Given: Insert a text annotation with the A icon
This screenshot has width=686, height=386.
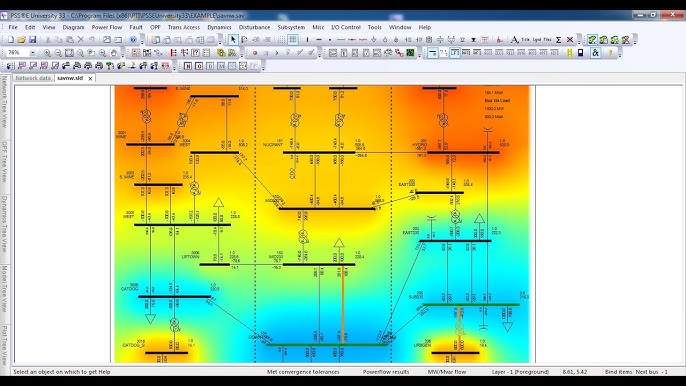Looking at the screenshot, I should [x=514, y=40].
